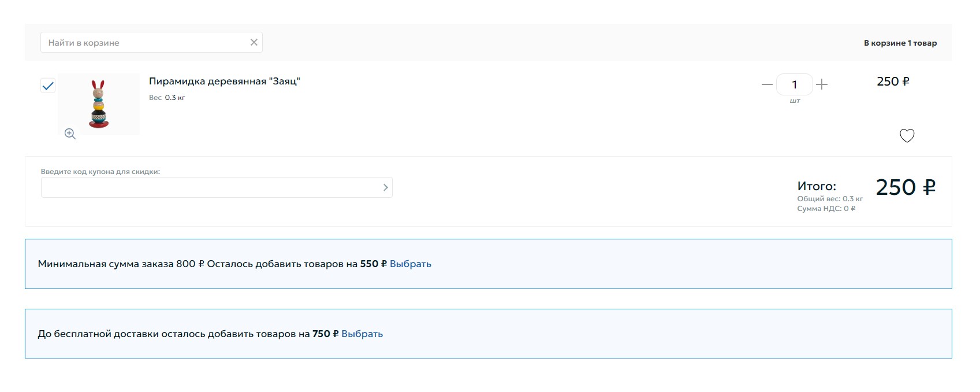The image size is (980, 392).
Task: Uncheck the Пирамидка деревянная item checkbox
Action: pyautogui.click(x=48, y=86)
